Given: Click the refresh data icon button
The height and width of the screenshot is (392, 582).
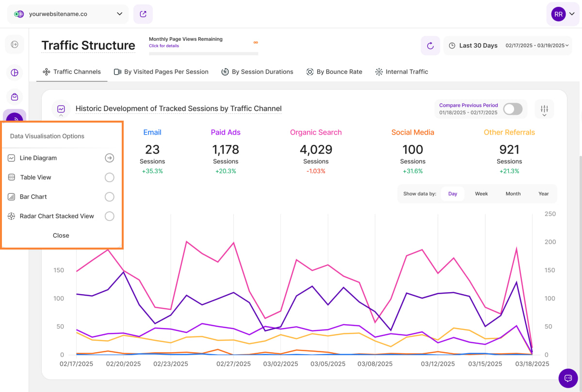Looking at the screenshot, I should [x=430, y=46].
